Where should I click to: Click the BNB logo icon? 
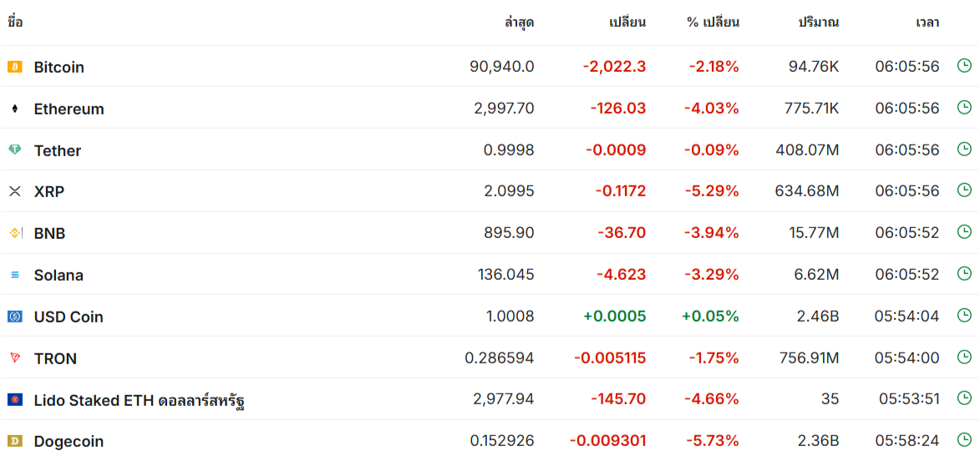pyautogui.click(x=14, y=233)
